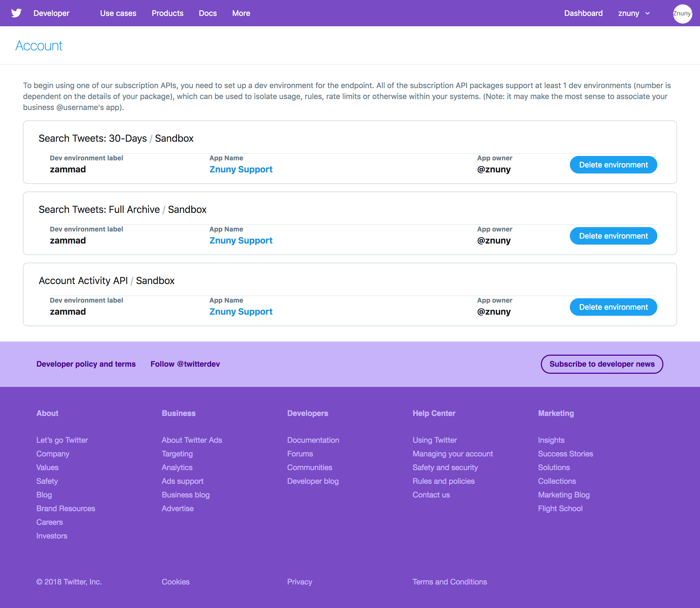Open Careers footer link
Image resolution: width=700 pixels, height=608 pixels.
click(49, 522)
